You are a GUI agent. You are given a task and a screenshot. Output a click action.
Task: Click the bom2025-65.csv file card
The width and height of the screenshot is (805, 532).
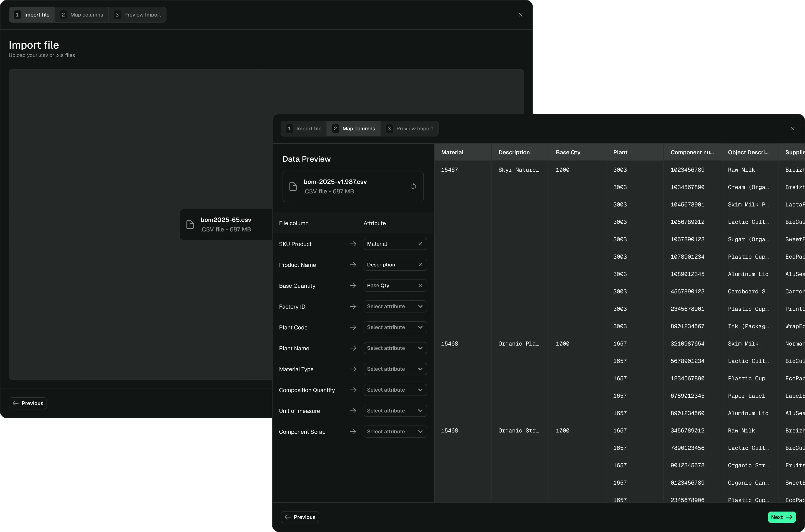point(226,224)
